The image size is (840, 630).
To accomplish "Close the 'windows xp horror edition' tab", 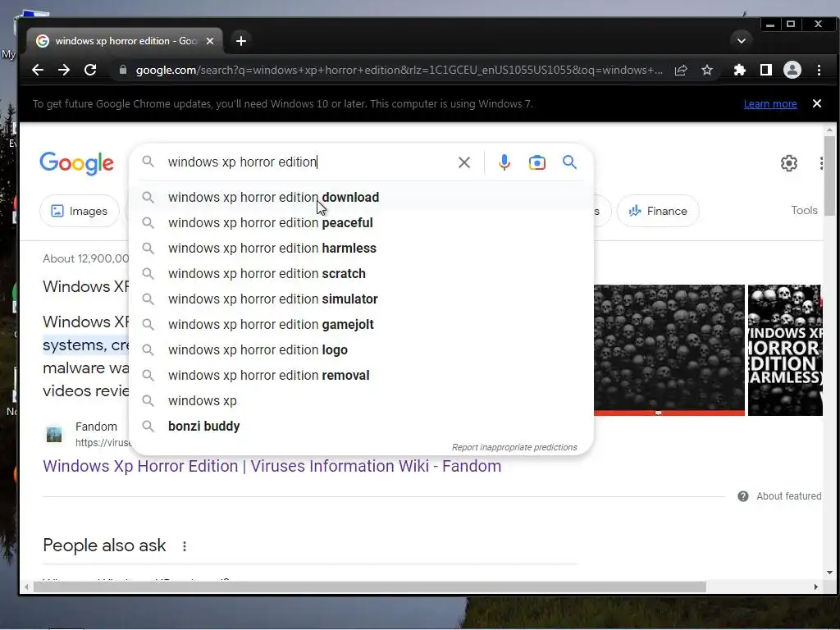I will (x=210, y=41).
